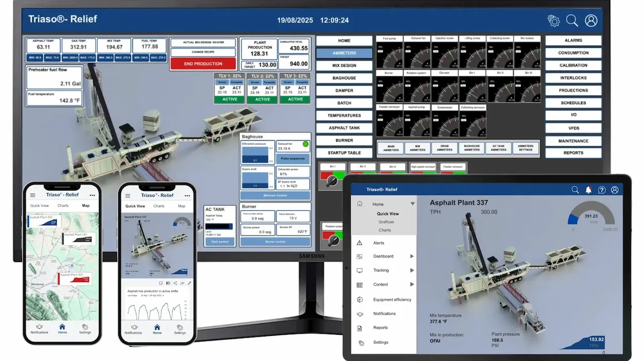644x361 pixels.
Task: Open BAGHOUSE screen in monitor navigation
Action: (x=344, y=78)
